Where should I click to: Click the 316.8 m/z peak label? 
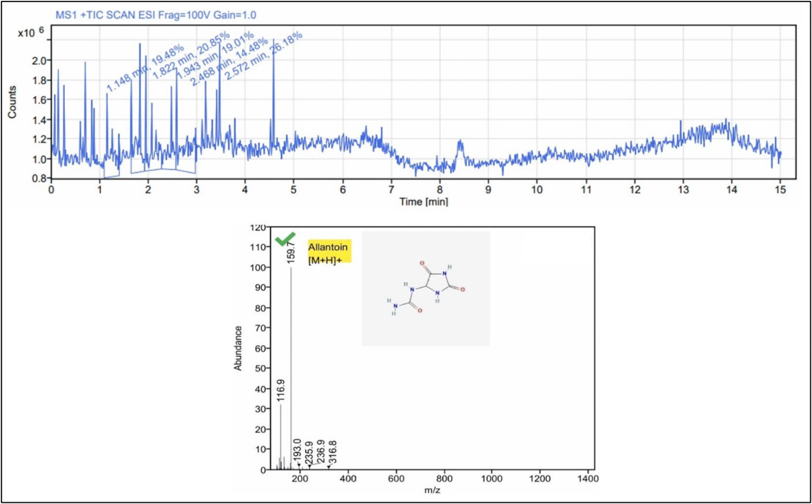click(x=332, y=452)
